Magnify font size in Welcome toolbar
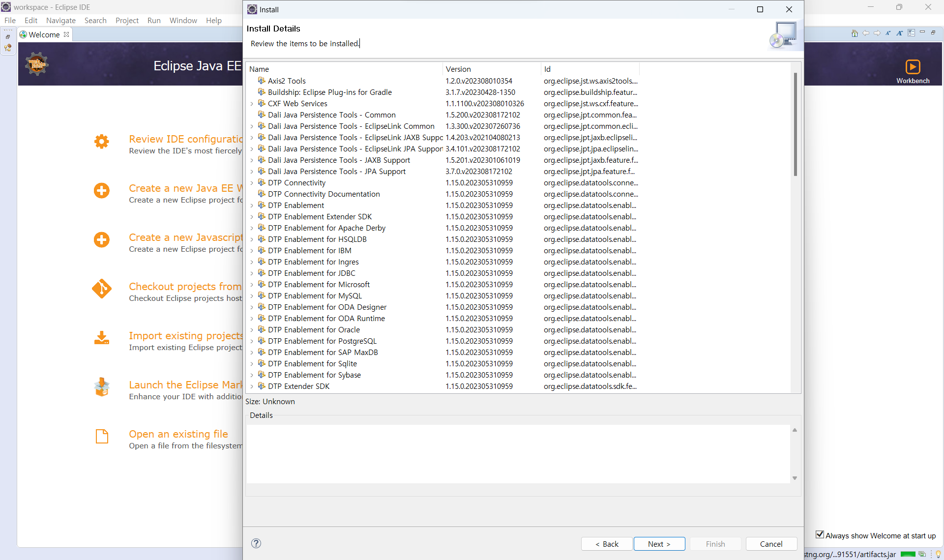The height and width of the screenshot is (560, 944). click(899, 33)
